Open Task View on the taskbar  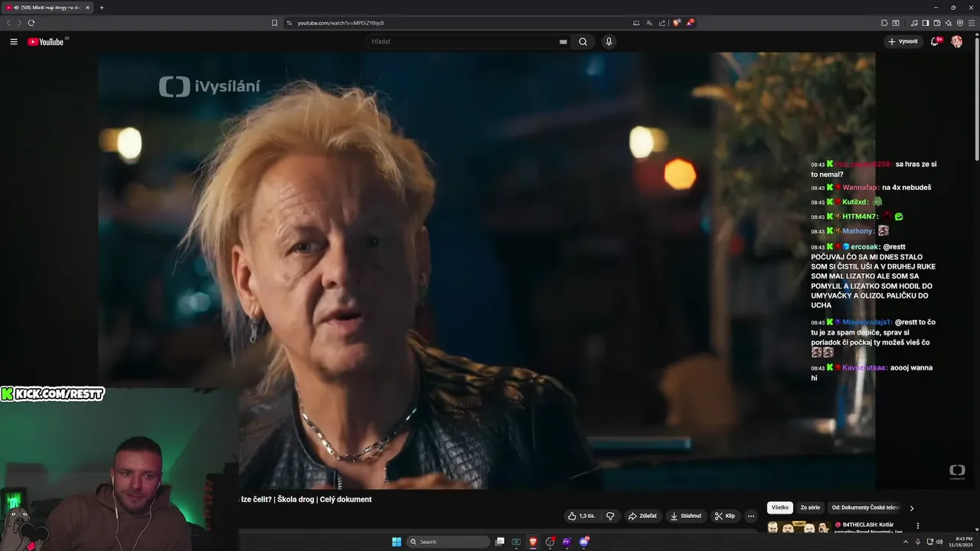click(500, 542)
